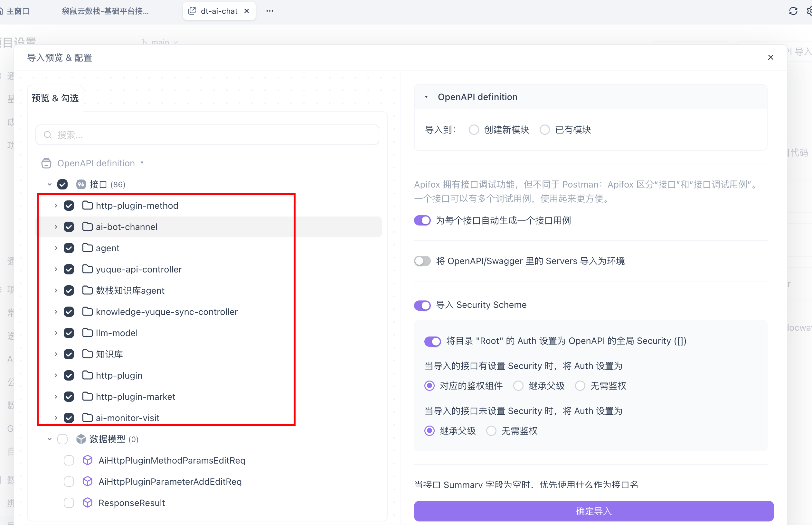
Task: Switch to the 主窗口 tab
Action: pyautogui.click(x=14, y=11)
